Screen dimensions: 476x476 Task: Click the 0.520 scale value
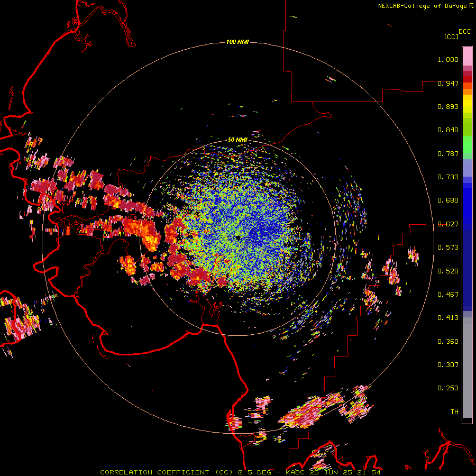click(x=448, y=271)
